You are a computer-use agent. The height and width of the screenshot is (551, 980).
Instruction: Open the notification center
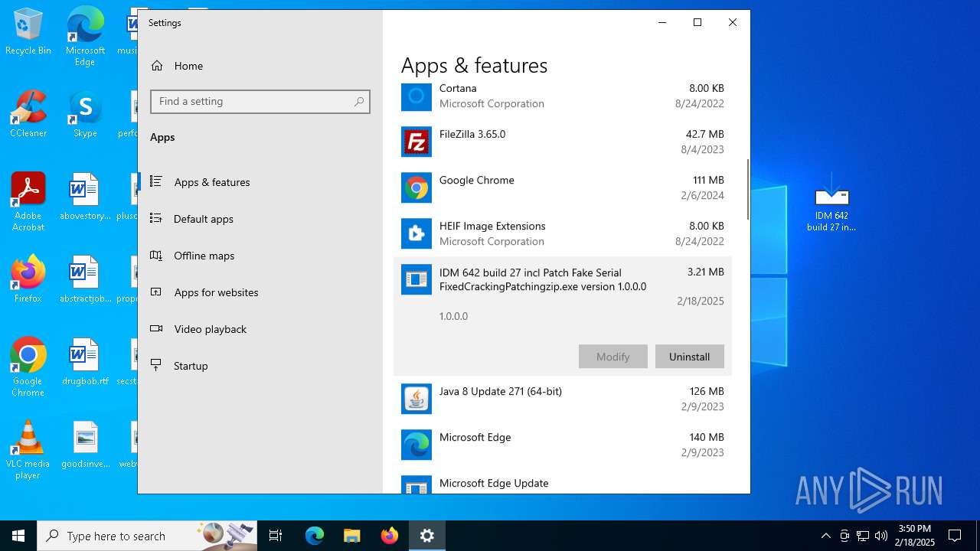[x=955, y=536]
